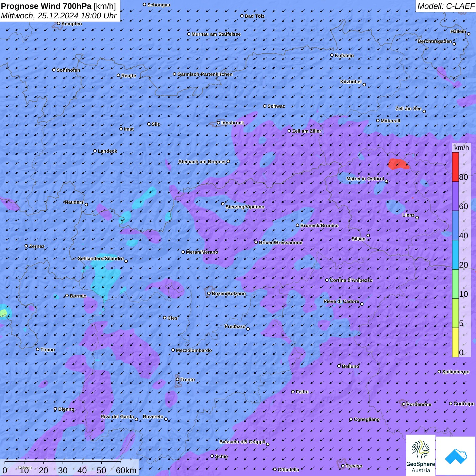Viewport: 476px width, 476px height.
Task: Click the 'Murnau am Staffelsee' label
Action: coord(216,34)
